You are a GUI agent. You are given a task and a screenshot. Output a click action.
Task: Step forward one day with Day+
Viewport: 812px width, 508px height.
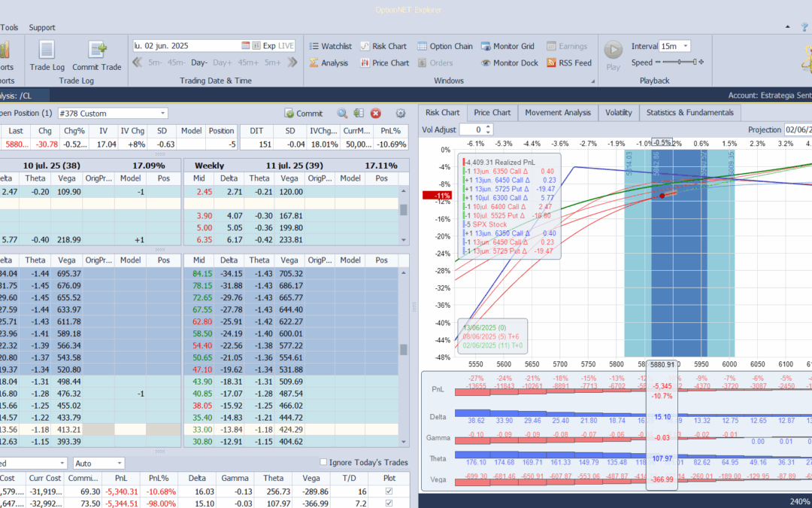coord(222,62)
